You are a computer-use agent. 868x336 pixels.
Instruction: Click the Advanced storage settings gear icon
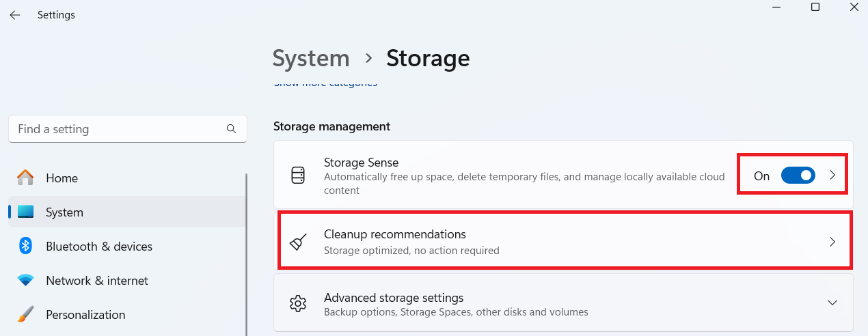[x=298, y=304]
